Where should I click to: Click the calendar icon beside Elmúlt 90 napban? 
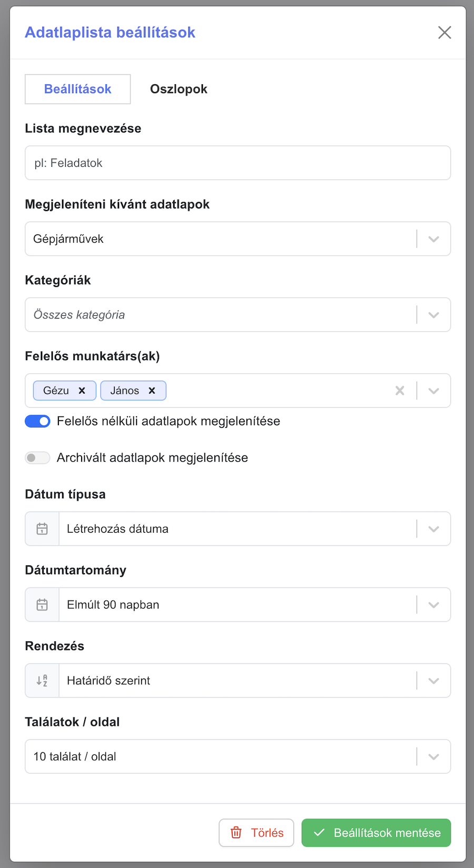42,605
